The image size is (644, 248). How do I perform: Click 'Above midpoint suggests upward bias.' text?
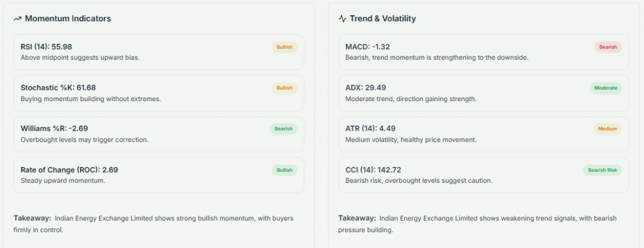tap(80, 57)
